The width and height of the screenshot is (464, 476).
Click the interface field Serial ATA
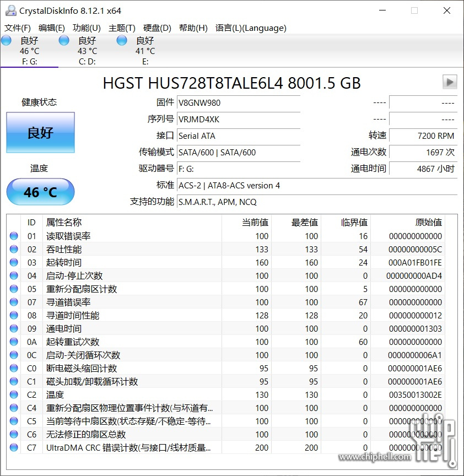(239, 136)
